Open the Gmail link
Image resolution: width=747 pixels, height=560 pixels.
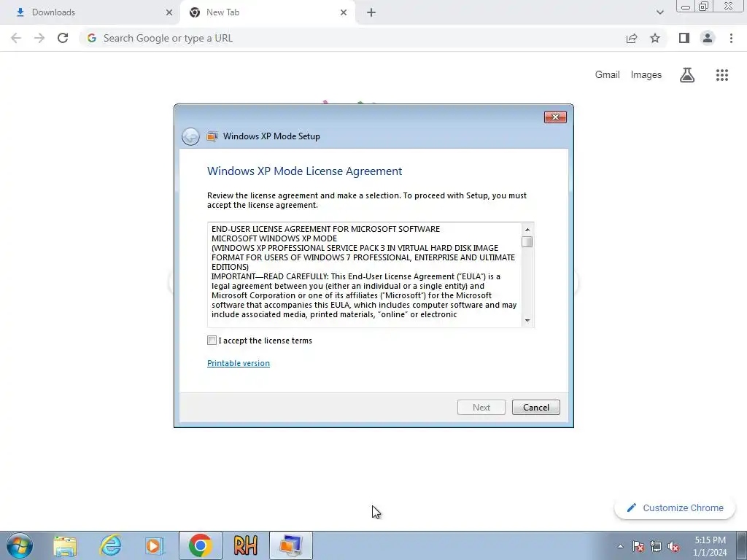click(x=608, y=75)
